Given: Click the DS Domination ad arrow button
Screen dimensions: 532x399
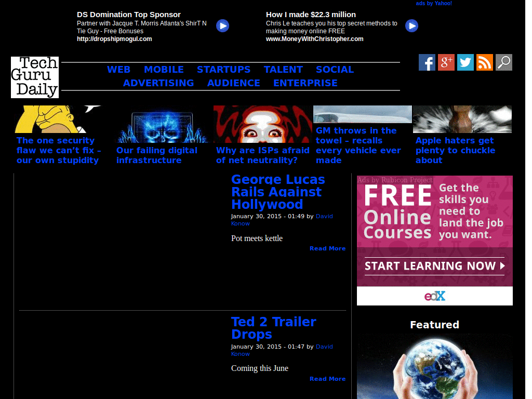Looking at the screenshot, I should pos(222,26).
